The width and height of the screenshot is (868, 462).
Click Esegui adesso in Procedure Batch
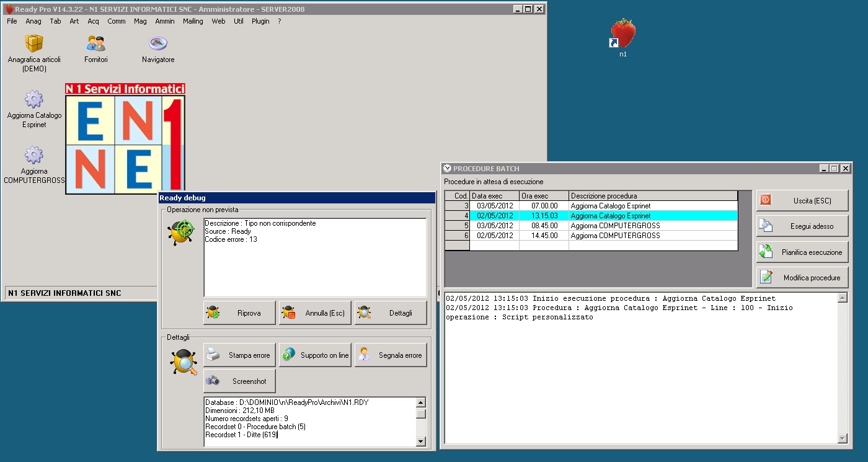point(802,226)
